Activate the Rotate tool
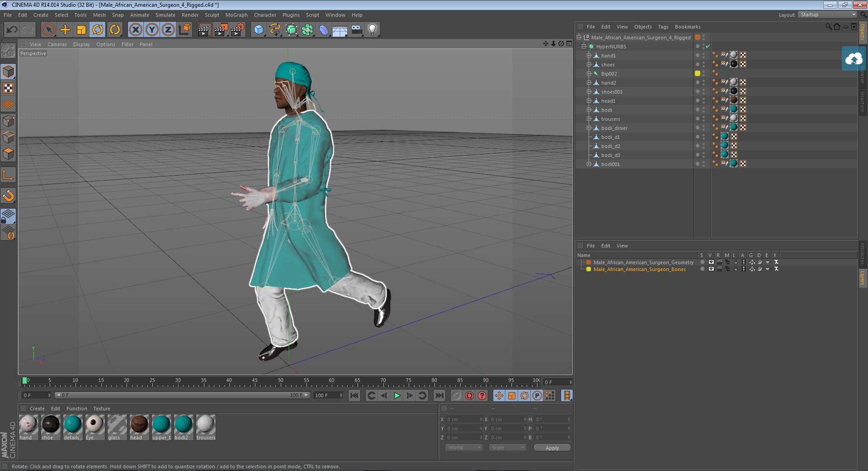This screenshot has width=868, height=471. coord(98,30)
